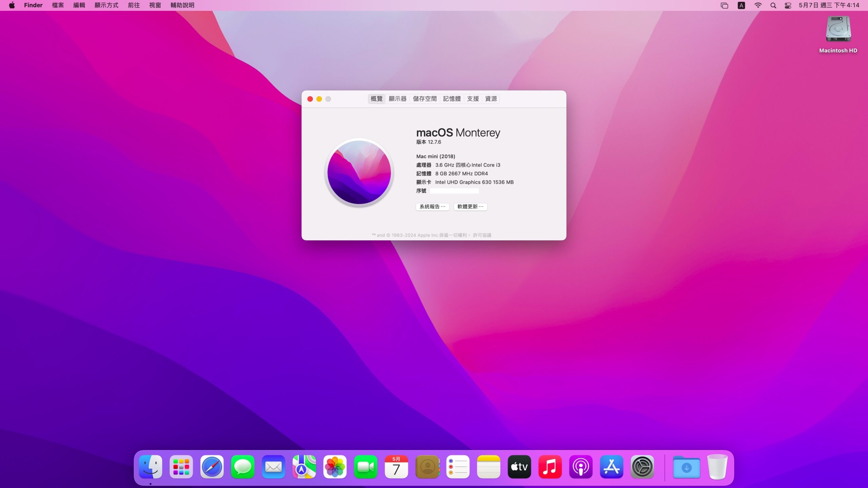Launch Maps from the Dock
This screenshot has height=488, width=868.
(304, 467)
